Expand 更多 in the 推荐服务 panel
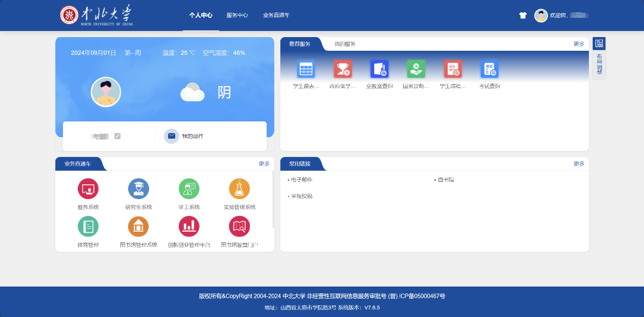 578,44
